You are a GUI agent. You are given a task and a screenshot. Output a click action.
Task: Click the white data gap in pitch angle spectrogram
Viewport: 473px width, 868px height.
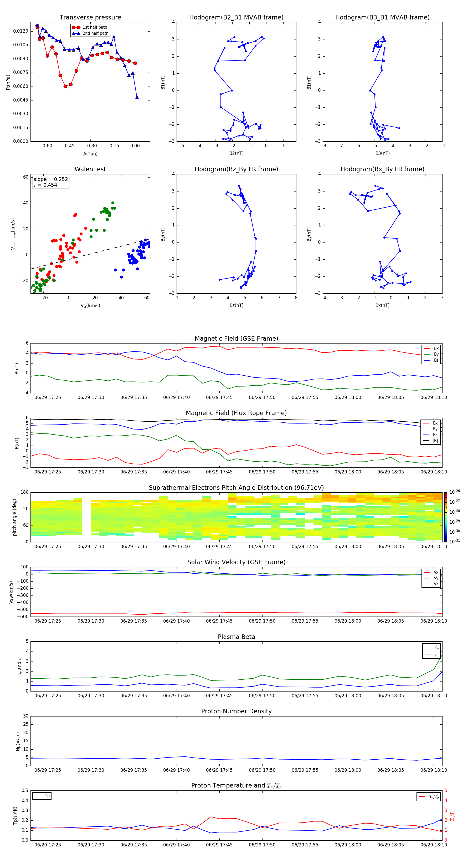[86, 517]
